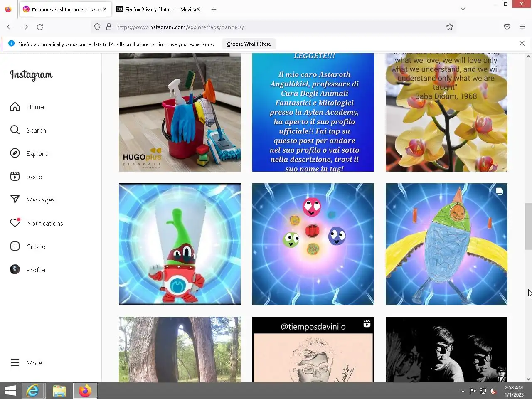This screenshot has width=532, height=399.
Task: Click the scrollbar up arrow
Action: point(528,57)
